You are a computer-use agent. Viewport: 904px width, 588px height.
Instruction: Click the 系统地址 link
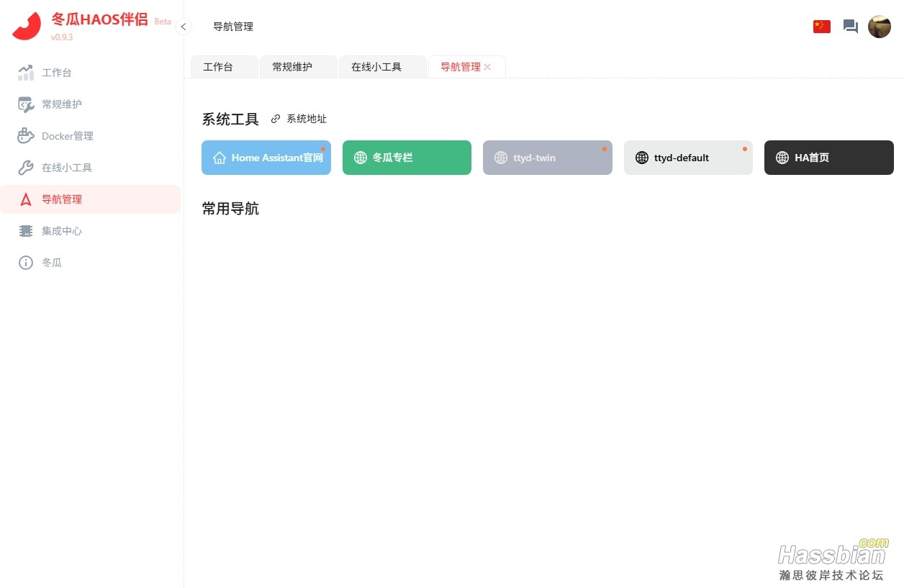(x=307, y=119)
